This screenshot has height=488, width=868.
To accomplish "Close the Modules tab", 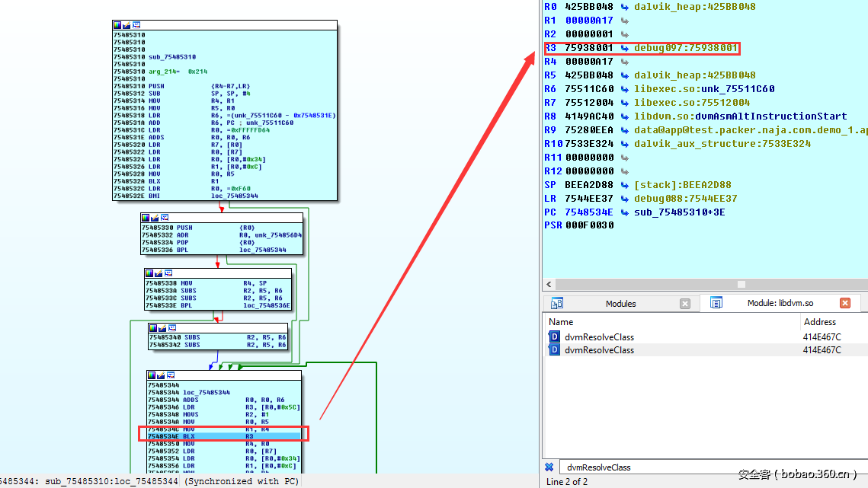I will coord(684,304).
